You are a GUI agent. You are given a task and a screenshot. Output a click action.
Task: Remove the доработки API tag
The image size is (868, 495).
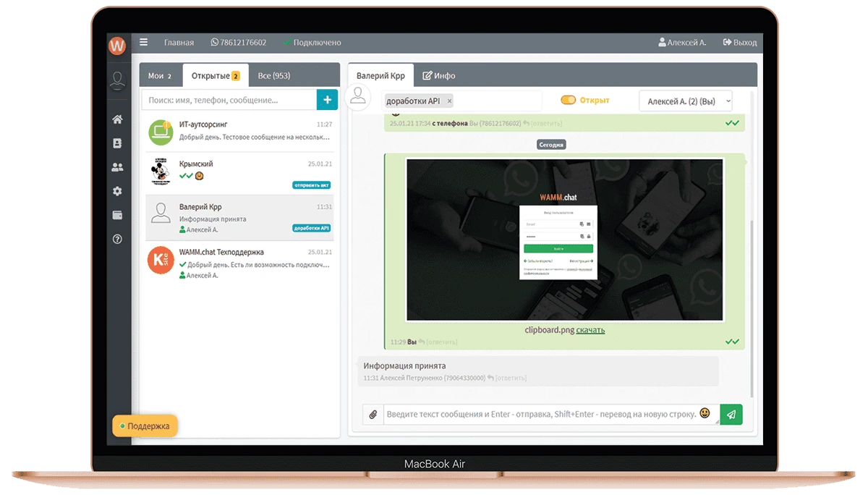click(449, 101)
